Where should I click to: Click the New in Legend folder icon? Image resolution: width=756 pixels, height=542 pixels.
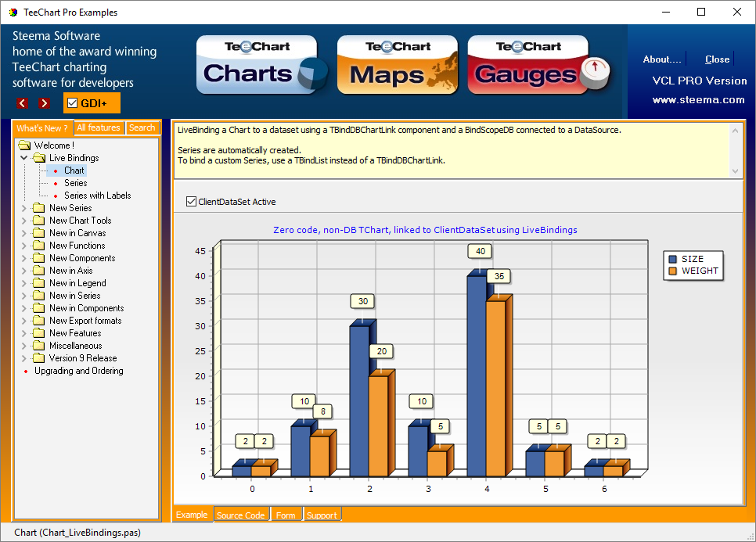[x=38, y=283]
